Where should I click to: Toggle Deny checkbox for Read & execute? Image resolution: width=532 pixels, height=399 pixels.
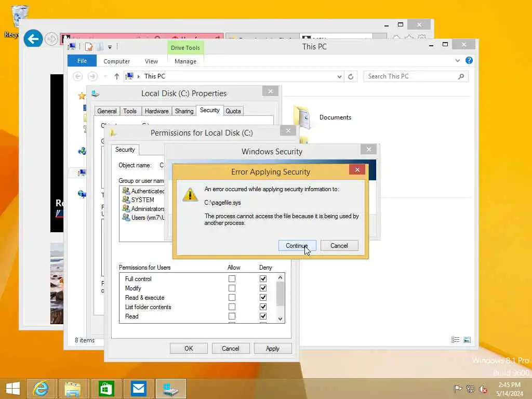(263, 298)
